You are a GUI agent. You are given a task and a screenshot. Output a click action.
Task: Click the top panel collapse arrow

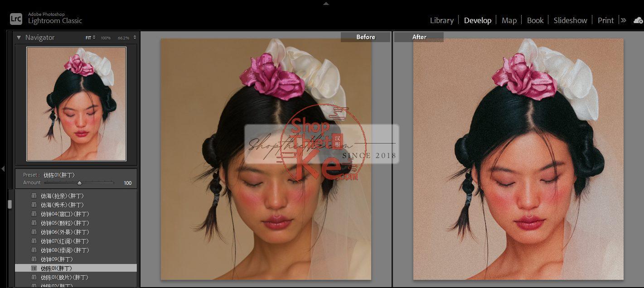325,3
